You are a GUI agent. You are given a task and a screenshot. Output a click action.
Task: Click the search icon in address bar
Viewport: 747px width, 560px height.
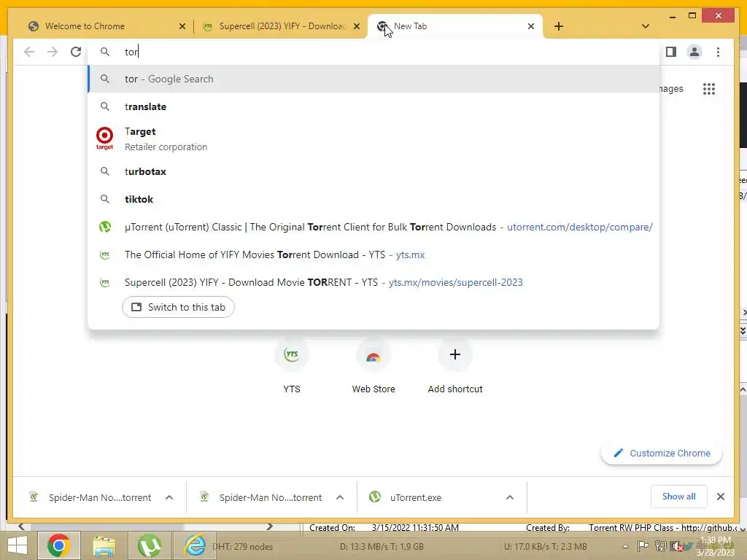[105, 52]
